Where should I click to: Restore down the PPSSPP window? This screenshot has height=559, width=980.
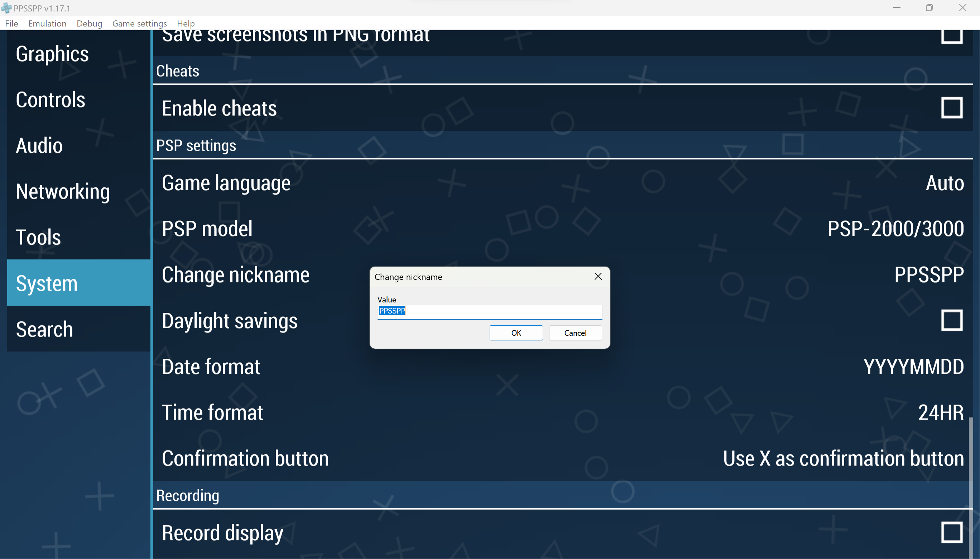[x=929, y=8]
